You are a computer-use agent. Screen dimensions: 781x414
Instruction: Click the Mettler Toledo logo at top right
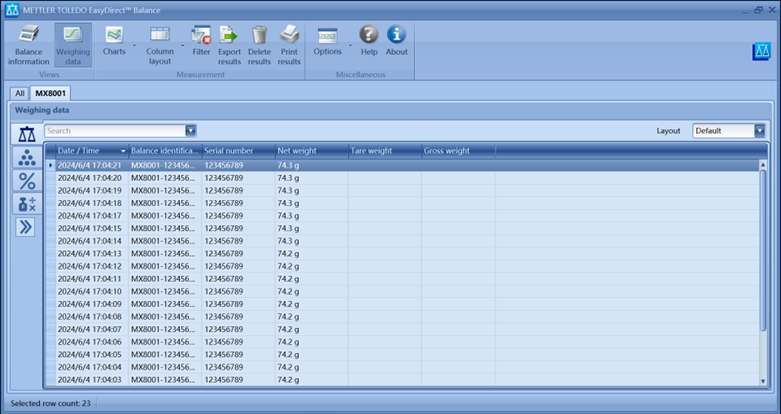coord(761,51)
